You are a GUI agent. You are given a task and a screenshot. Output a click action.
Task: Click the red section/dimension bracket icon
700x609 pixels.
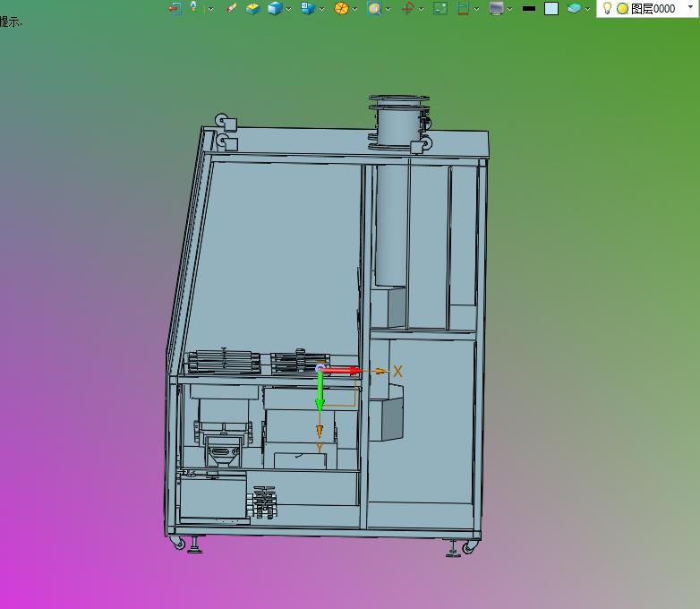(464, 8)
